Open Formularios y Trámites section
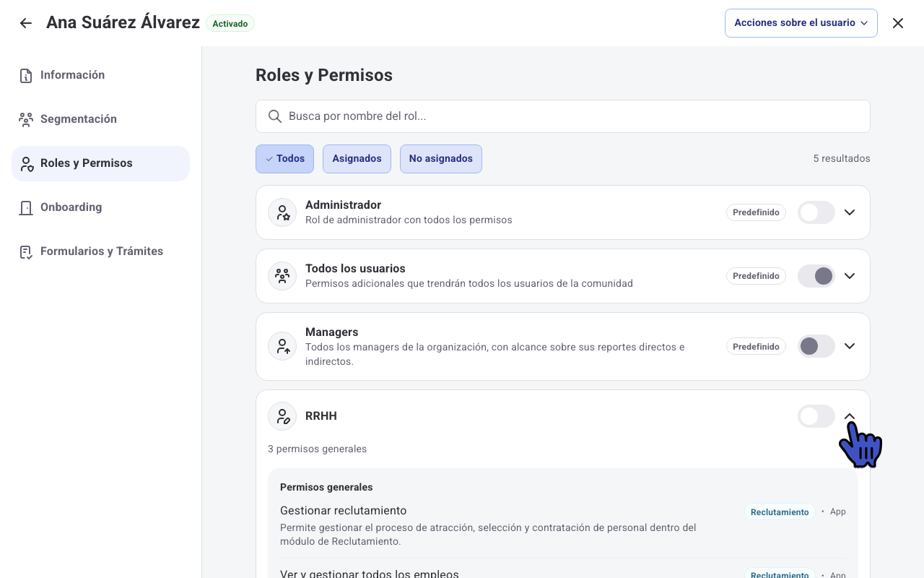This screenshot has width=924, height=578. coord(100,251)
